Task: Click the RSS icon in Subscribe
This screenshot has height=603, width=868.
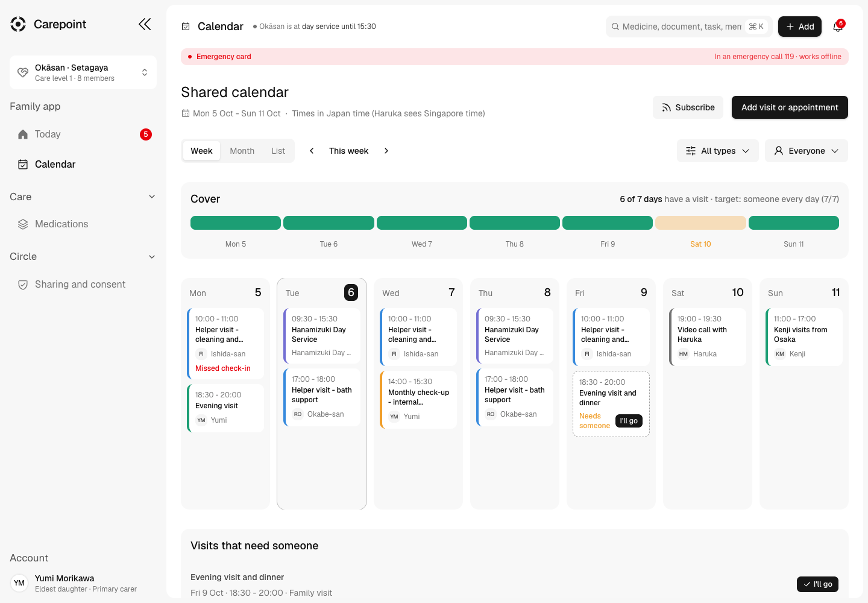Action: pyautogui.click(x=666, y=107)
